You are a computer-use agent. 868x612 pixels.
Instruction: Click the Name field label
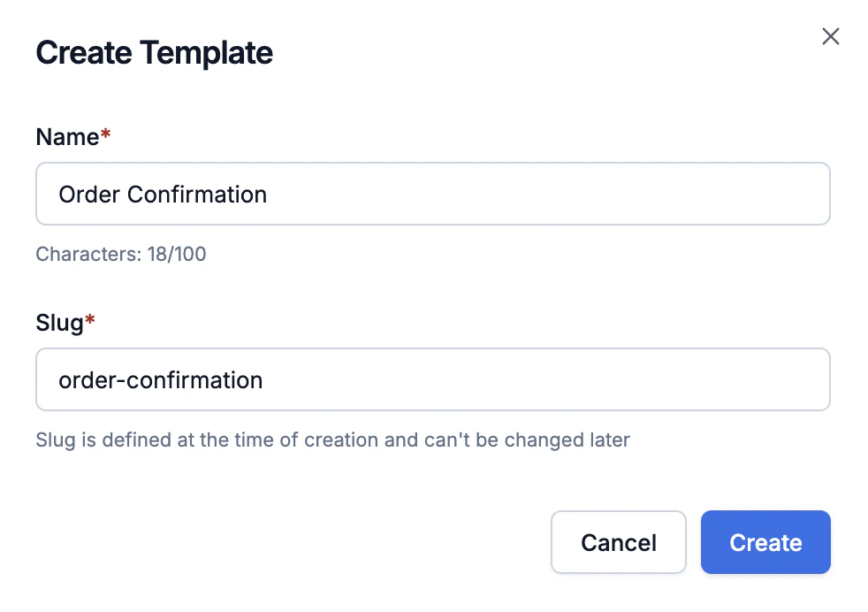(x=67, y=137)
